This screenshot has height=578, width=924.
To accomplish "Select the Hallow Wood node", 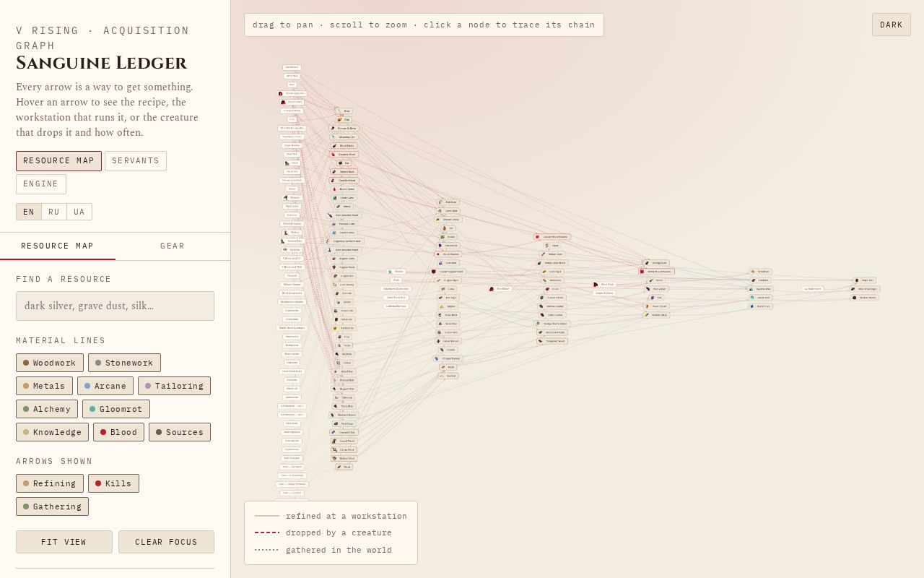I will tap(344, 458).
